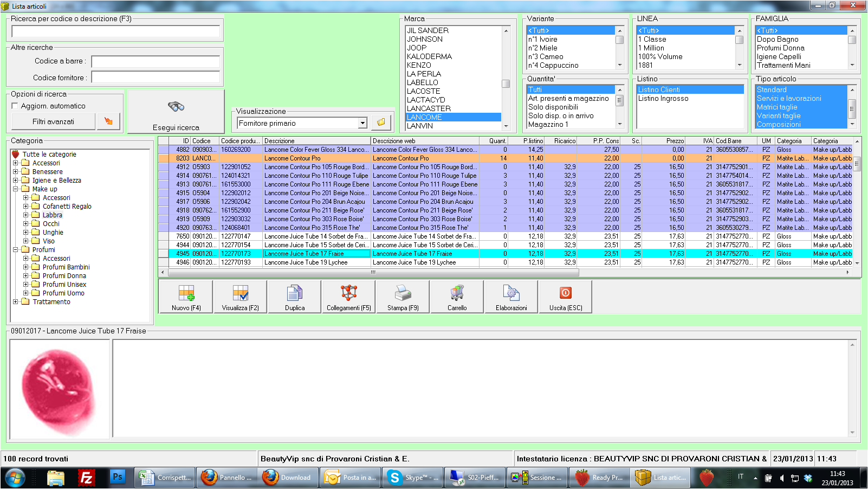
Task: Open the Visualizzazione Fornitore primario dropdown
Action: [x=362, y=123]
